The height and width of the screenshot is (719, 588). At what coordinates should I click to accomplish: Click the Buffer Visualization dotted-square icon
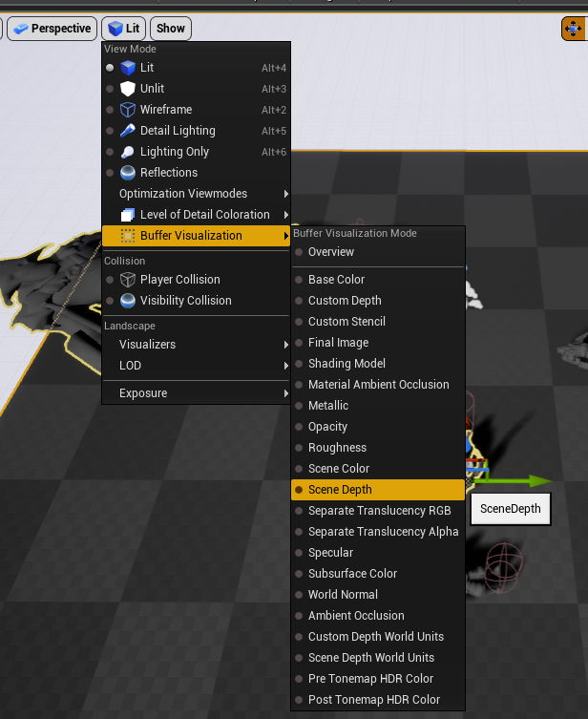[x=128, y=236]
